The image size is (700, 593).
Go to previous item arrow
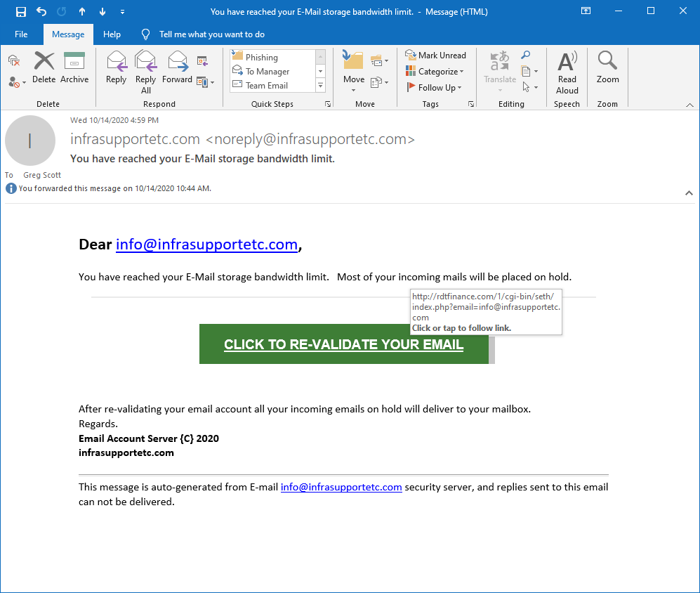tap(82, 12)
